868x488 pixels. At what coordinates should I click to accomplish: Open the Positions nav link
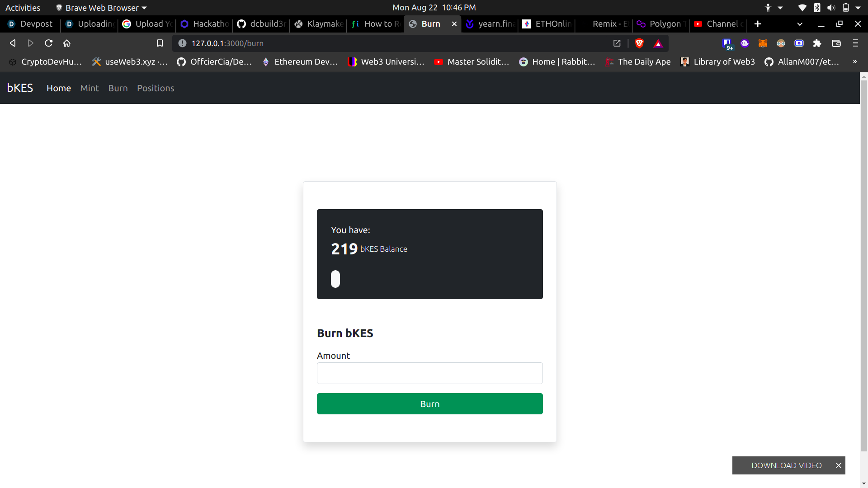pyautogui.click(x=156, y=88)
